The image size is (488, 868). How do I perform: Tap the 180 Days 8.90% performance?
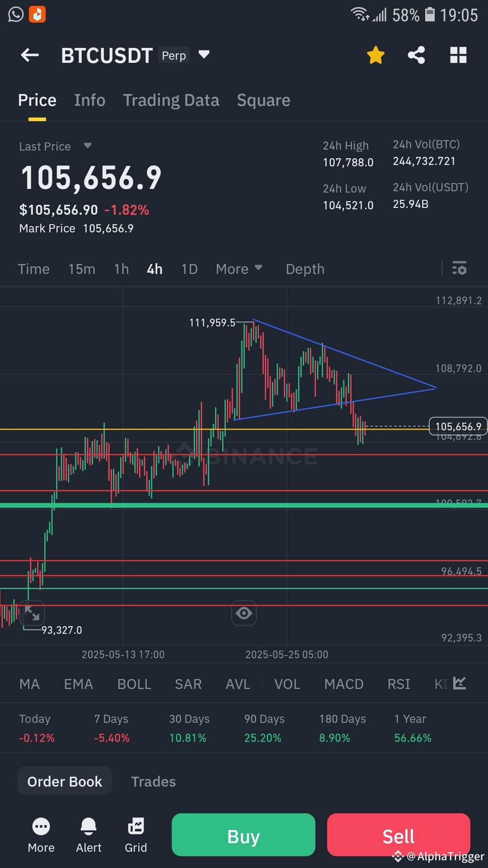click(343, 728)
